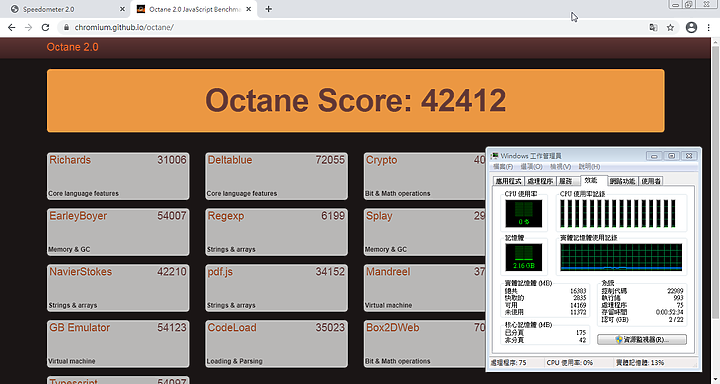The image size is (720, 384).
Task: Click the 可用 14169 memory row
Action: tap(546, 305)
